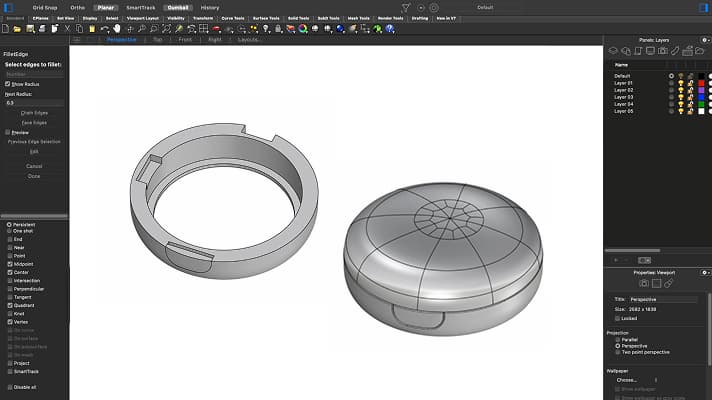
Task: Open wallpaper Choose dropdown
Action: 627,380
